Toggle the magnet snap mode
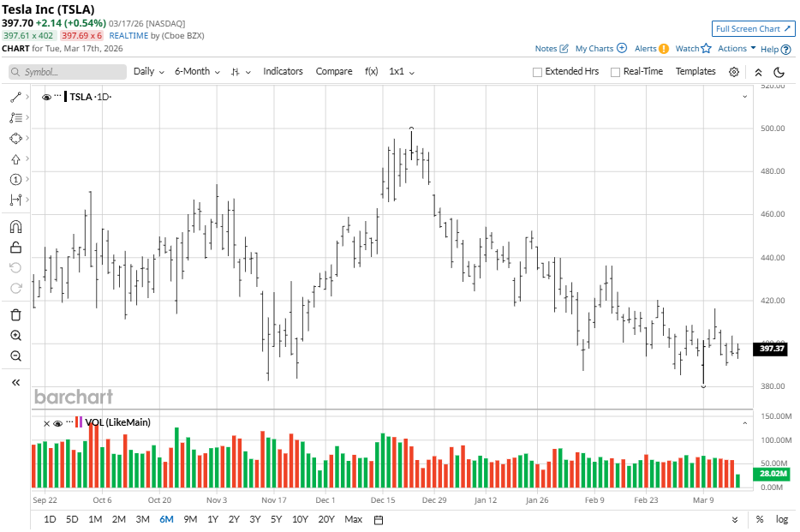Image resolution: width=800 pixels, height=532 pixels. pos(16,225)
